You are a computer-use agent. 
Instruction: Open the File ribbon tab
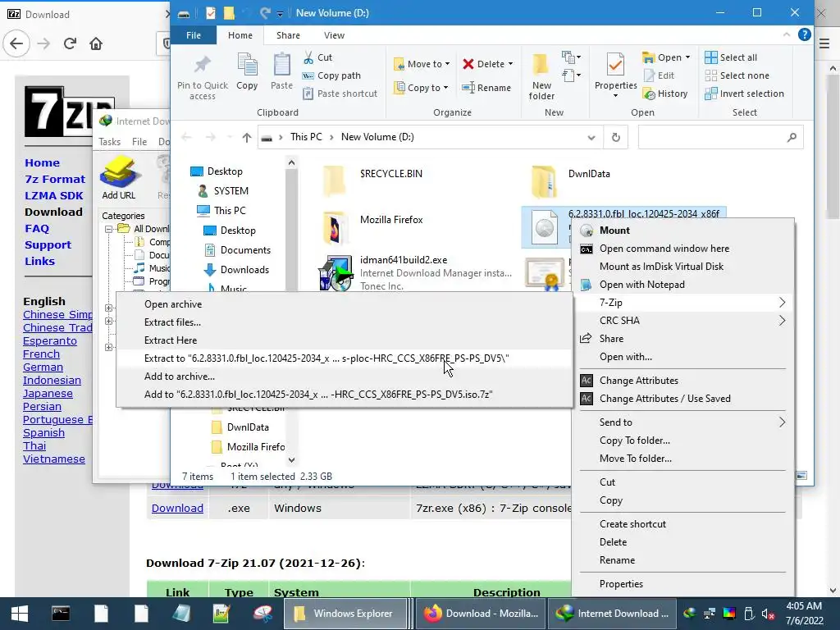point(194,35)
